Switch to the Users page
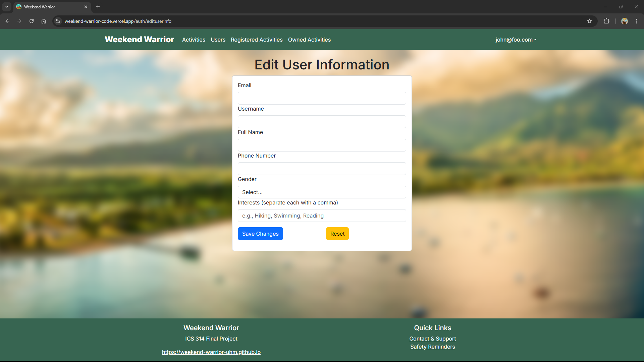This screenshot has height=362, width=644. click(x=218, y=40)
